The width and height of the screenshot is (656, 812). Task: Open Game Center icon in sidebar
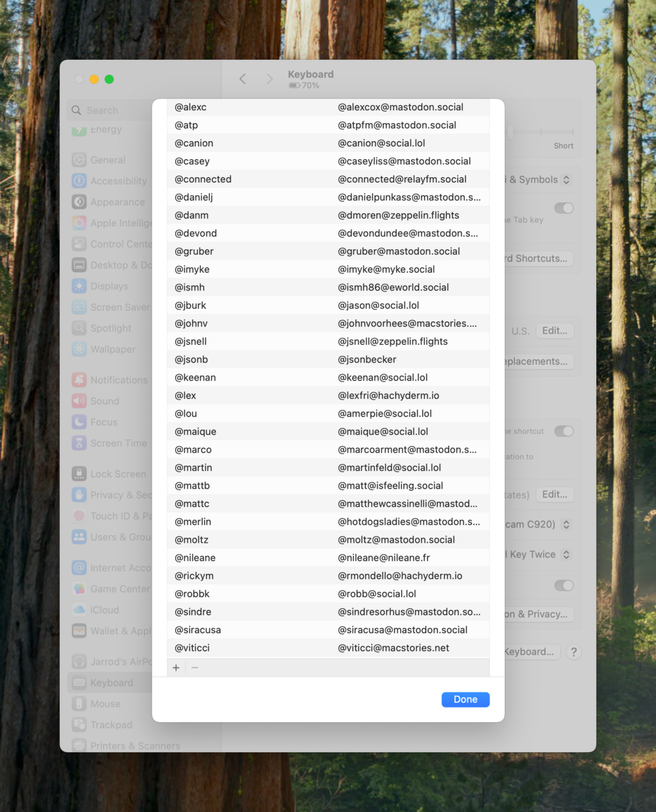(79, 589)
